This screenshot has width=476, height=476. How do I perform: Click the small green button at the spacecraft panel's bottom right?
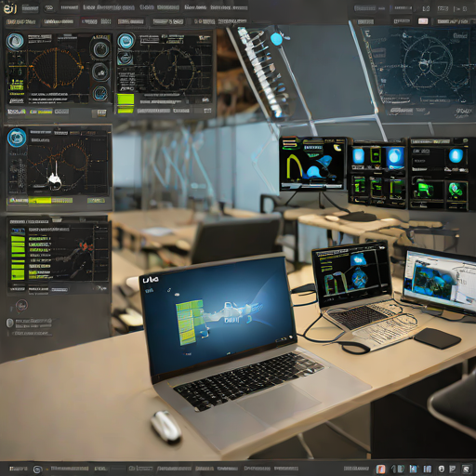[x=96, y=201]
